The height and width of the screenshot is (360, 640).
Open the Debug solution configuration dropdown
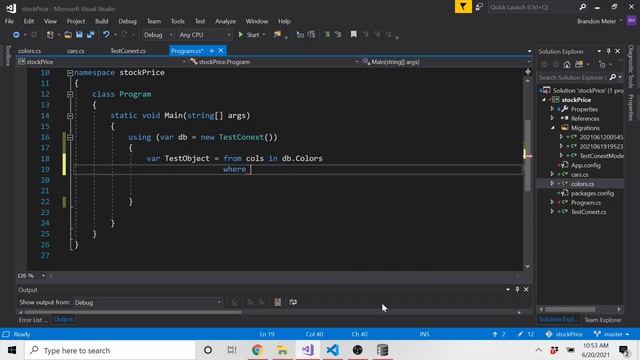pos(158,35)
